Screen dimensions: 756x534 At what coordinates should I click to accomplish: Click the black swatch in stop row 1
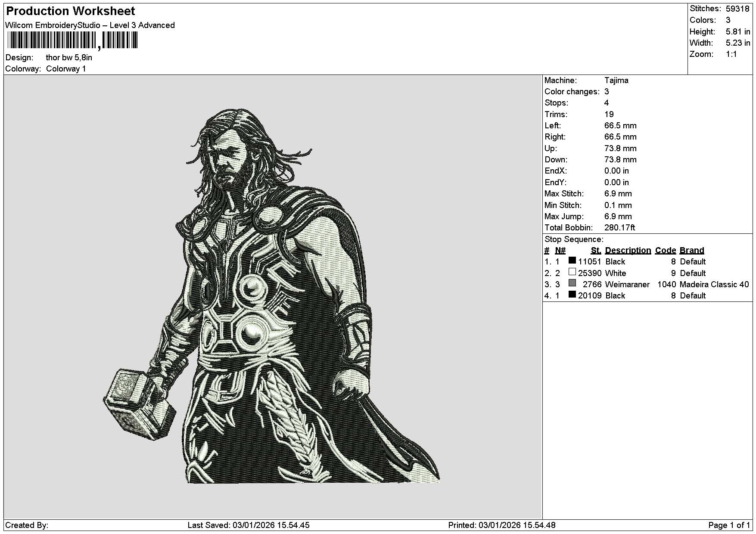pos(572,260)
